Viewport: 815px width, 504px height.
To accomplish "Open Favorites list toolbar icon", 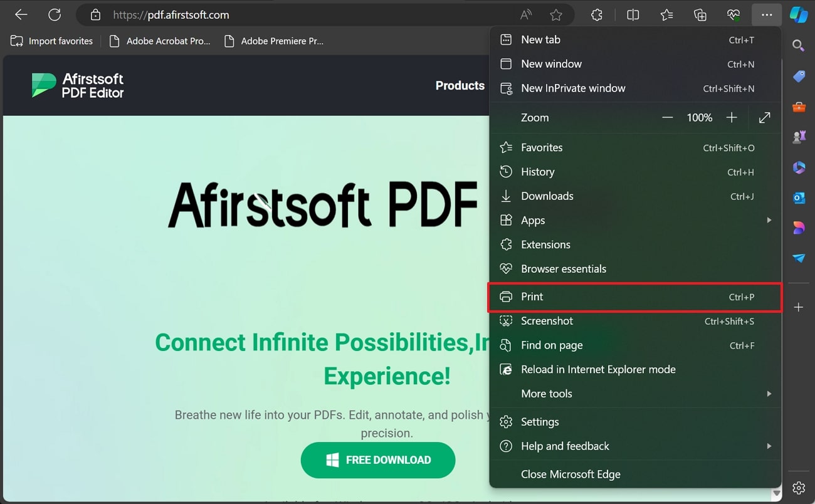I will click(x=666, y=14).
